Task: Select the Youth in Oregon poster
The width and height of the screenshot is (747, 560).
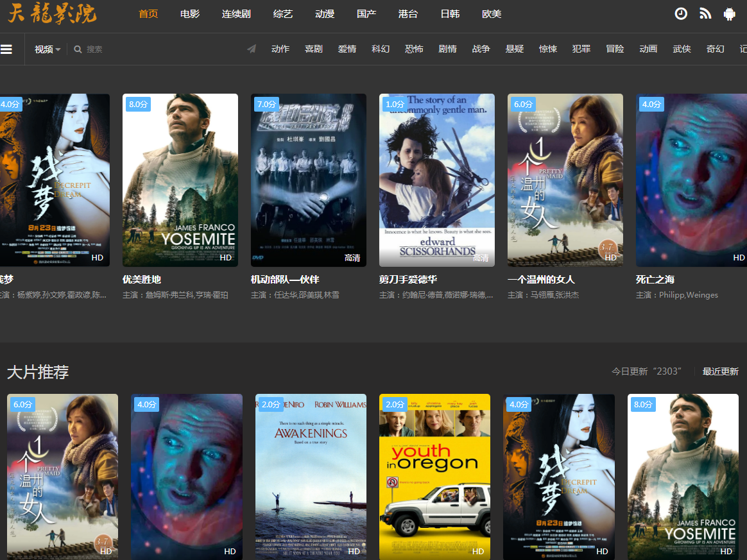Action: pyautogui.click(x=434, y=476)
